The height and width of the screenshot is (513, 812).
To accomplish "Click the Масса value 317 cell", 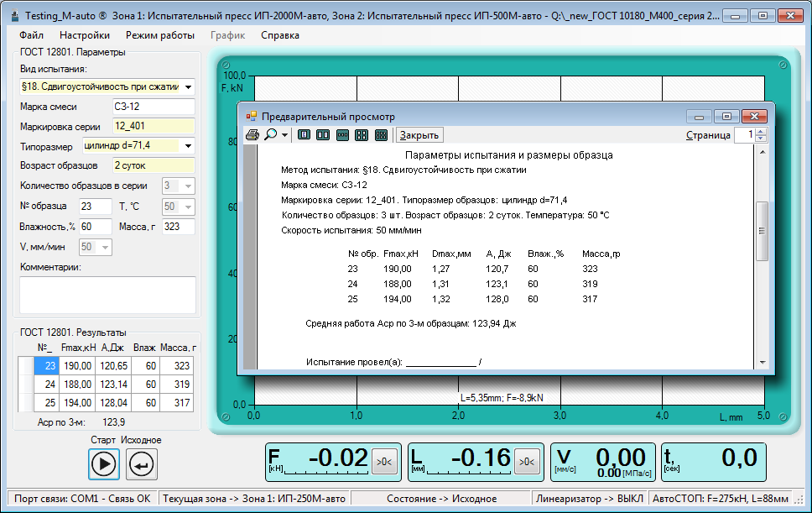I will [x=177, y=403].
